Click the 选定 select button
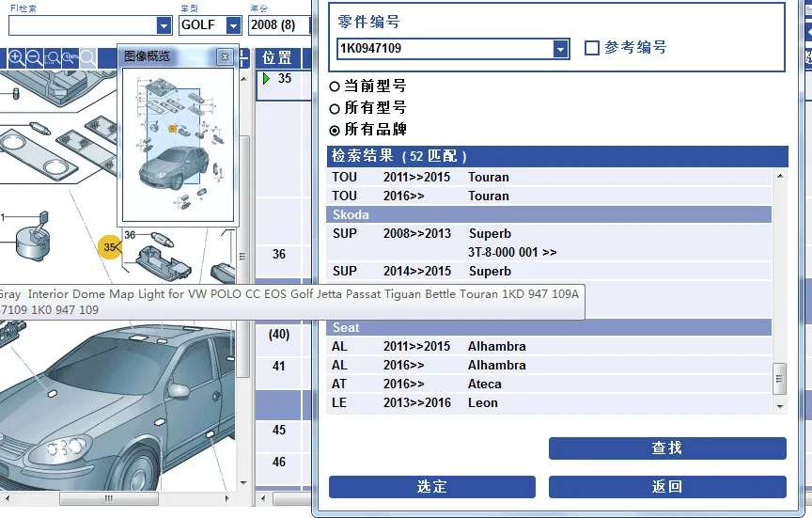Image resolution: width=812 pixels, height=518 pixels. [x=432, y=487]
